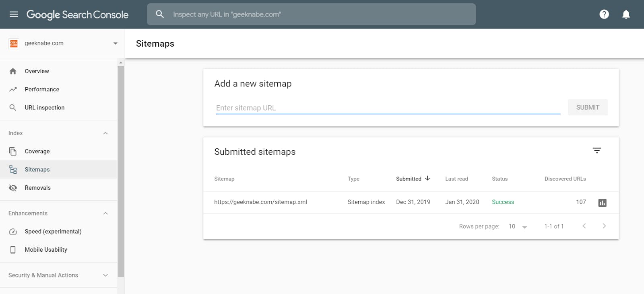The image size is (644, 294).
Task: Sort table by Discovered URLs column header
Action: click(x=565, y=179)
